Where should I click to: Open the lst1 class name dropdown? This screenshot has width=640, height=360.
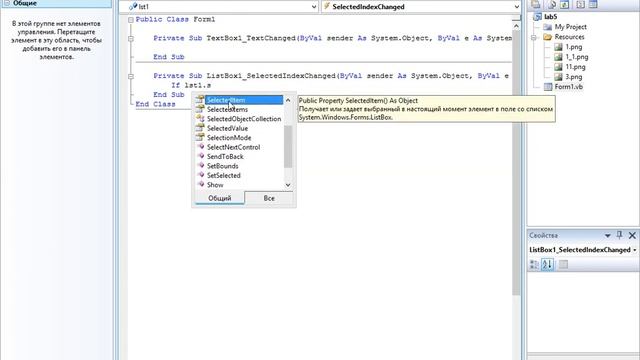pyautogui.click(x=313, y=7)
